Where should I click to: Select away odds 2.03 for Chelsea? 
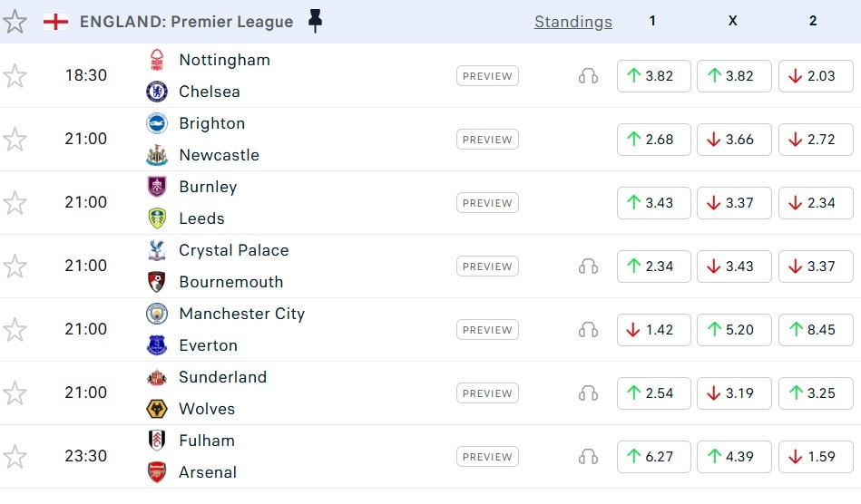pyautogui.click(x=815, y=76)
